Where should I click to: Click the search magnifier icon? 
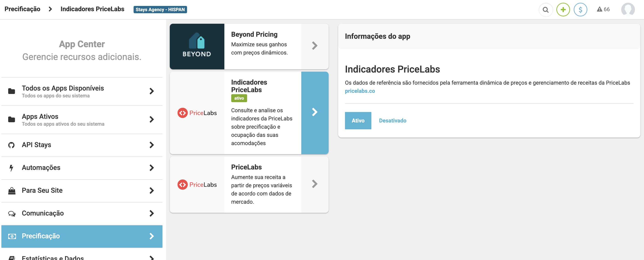545,10
